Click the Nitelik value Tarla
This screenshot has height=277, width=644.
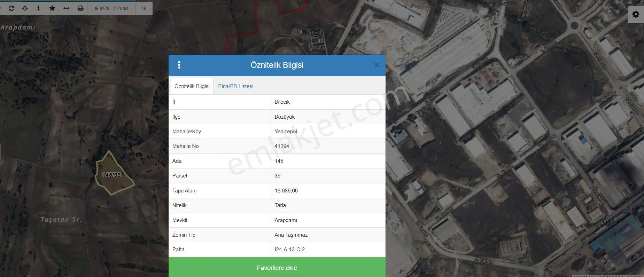click(x=280, y=205)
